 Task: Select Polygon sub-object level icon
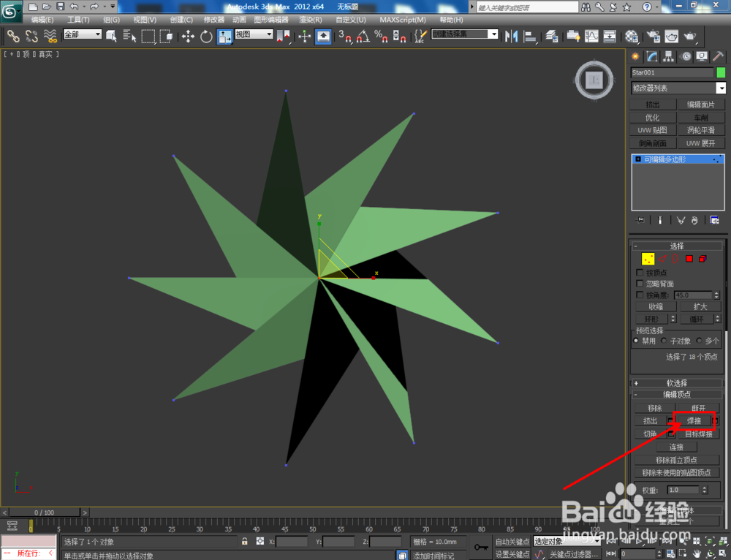point(689,259)
